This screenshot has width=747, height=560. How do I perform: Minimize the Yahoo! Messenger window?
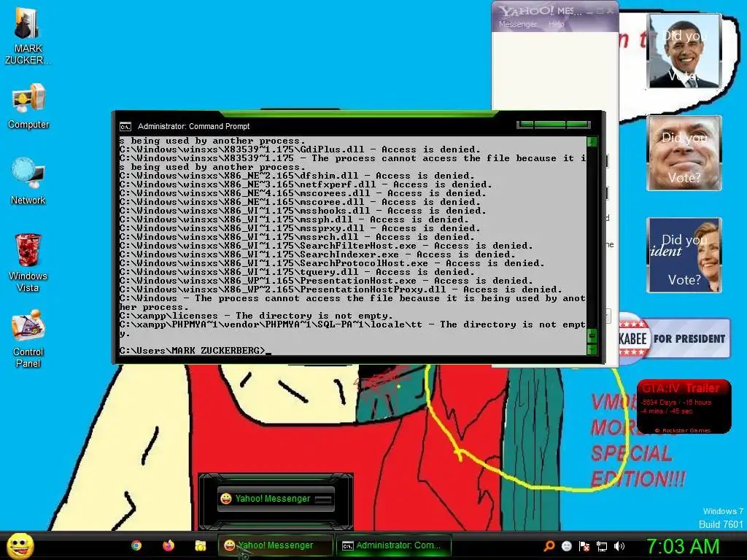point(591,12)
